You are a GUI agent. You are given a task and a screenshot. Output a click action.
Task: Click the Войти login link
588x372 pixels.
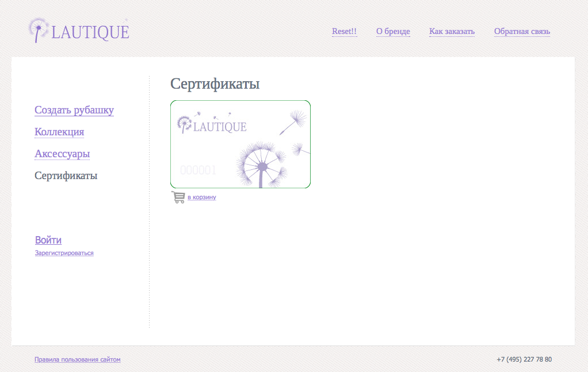point(48,240)
